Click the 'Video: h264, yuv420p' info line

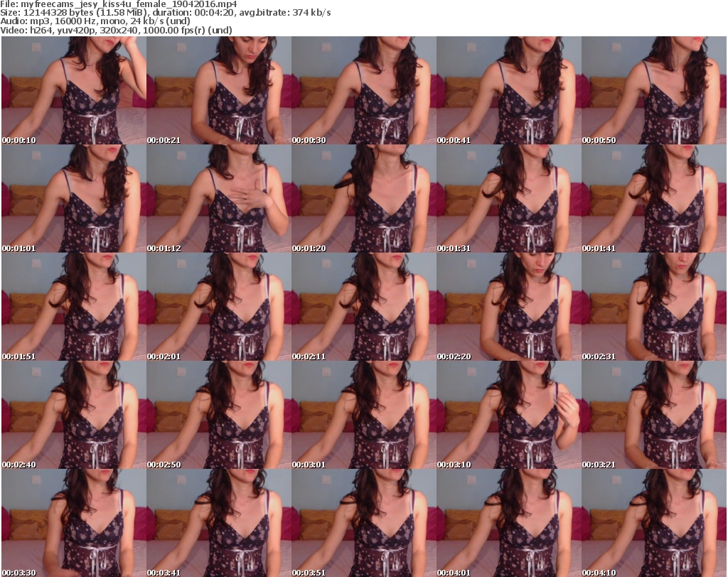(x=116, y=30)
